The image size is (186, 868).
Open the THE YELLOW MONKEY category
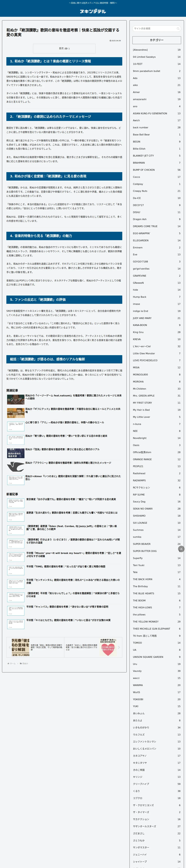pos(157,622)
